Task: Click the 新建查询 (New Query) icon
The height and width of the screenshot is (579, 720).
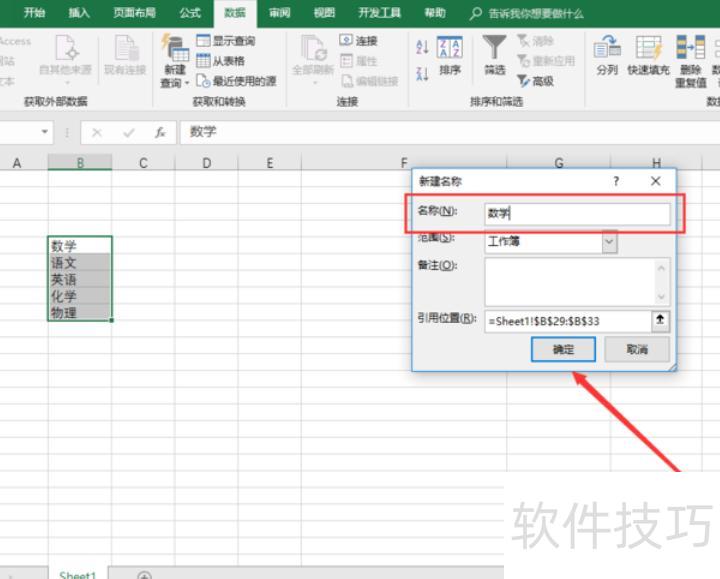Action: coord(173,48)
